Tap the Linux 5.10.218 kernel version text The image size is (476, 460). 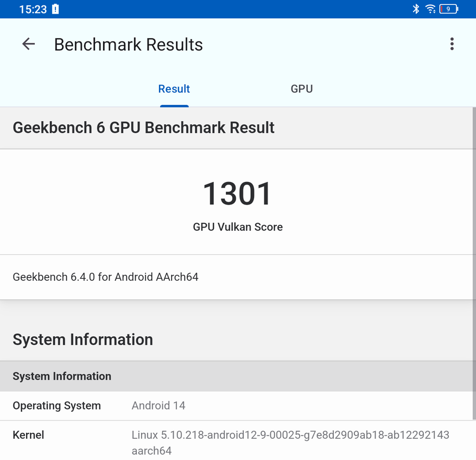click(290, 443)
